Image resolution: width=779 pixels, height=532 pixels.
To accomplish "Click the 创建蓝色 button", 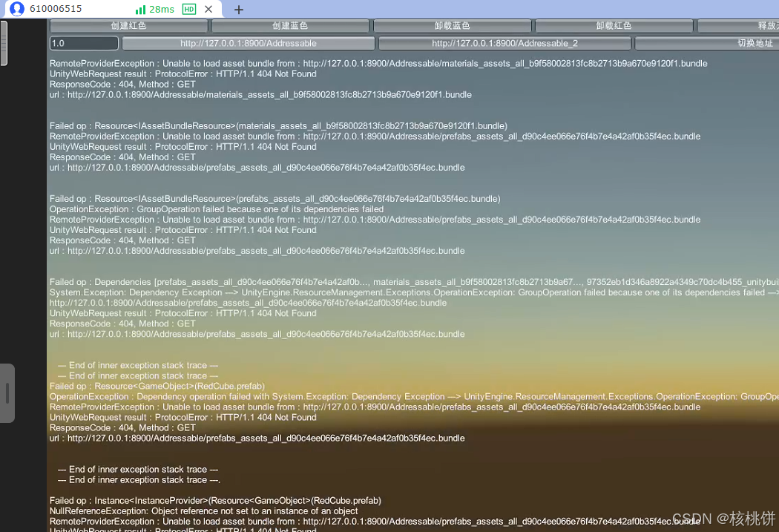I will 290,26.
